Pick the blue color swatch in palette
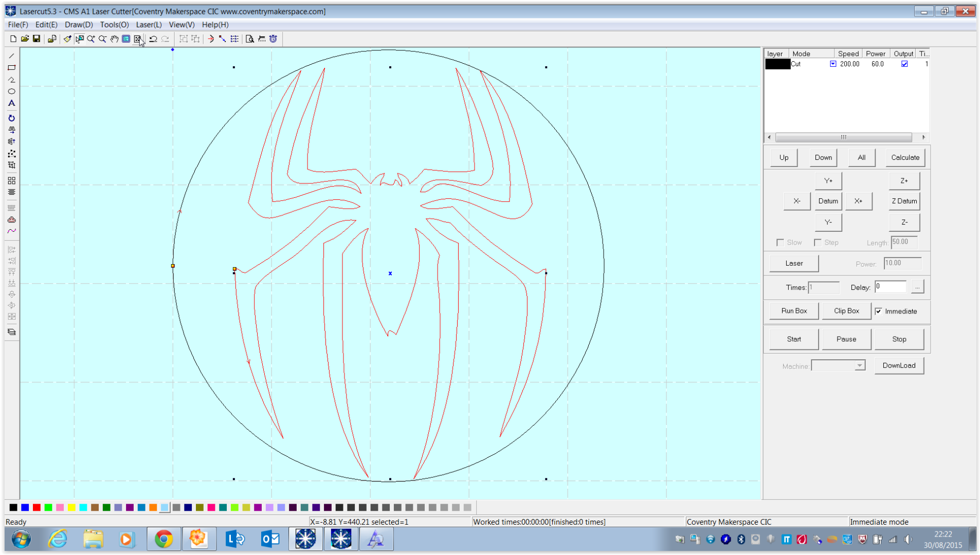Image resolution: width=980 pixels, height=555 pixels. pos(25,508)
